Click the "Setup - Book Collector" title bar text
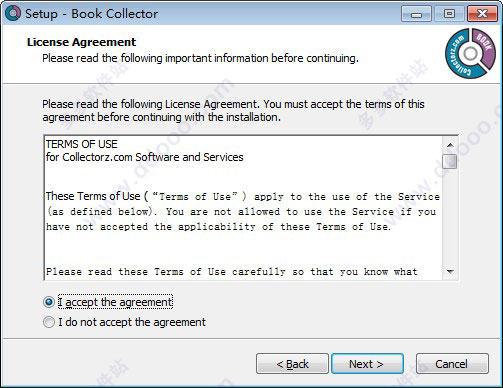Image resolution: width=503 pixels, height=388 pixels. point(91,14)
